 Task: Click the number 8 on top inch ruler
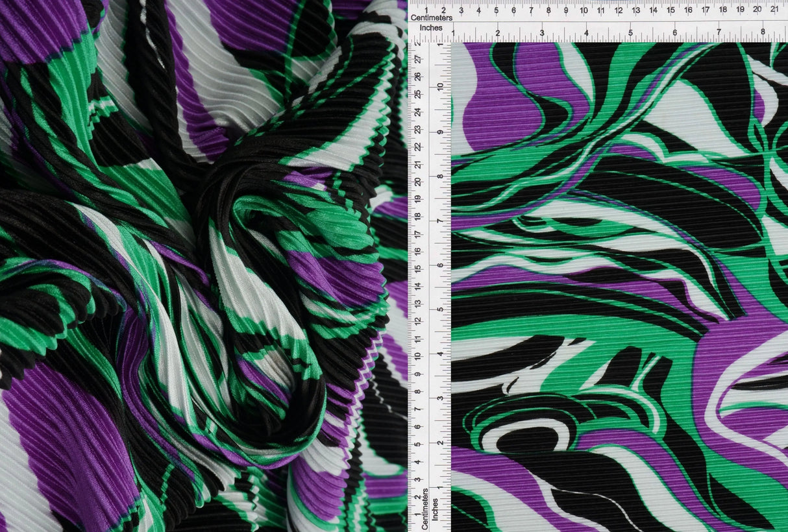pos(764,30)
